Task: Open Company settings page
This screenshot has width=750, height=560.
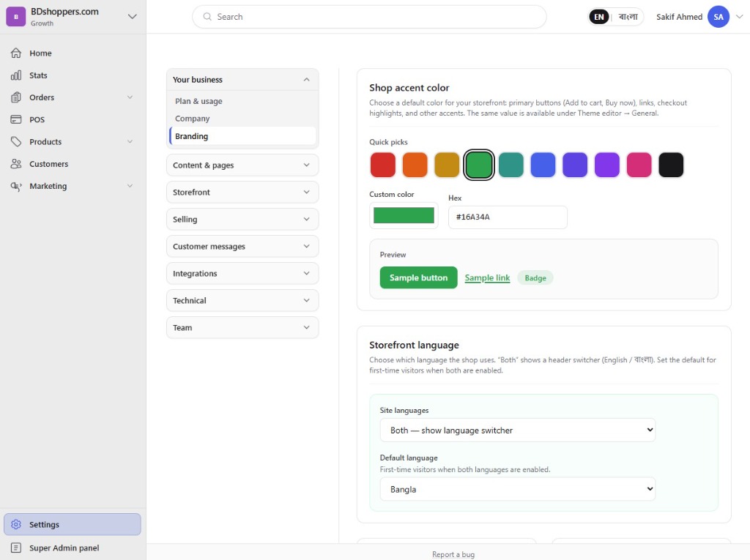Action: 193,119
